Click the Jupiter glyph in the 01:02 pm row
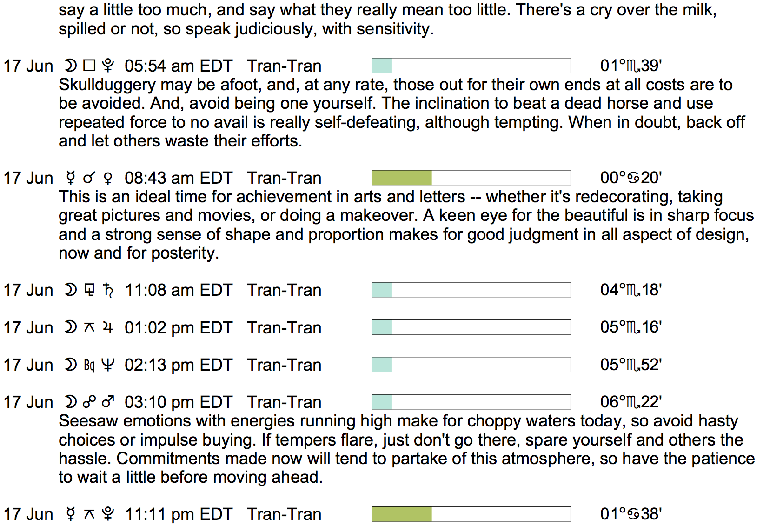 point(108,328)
